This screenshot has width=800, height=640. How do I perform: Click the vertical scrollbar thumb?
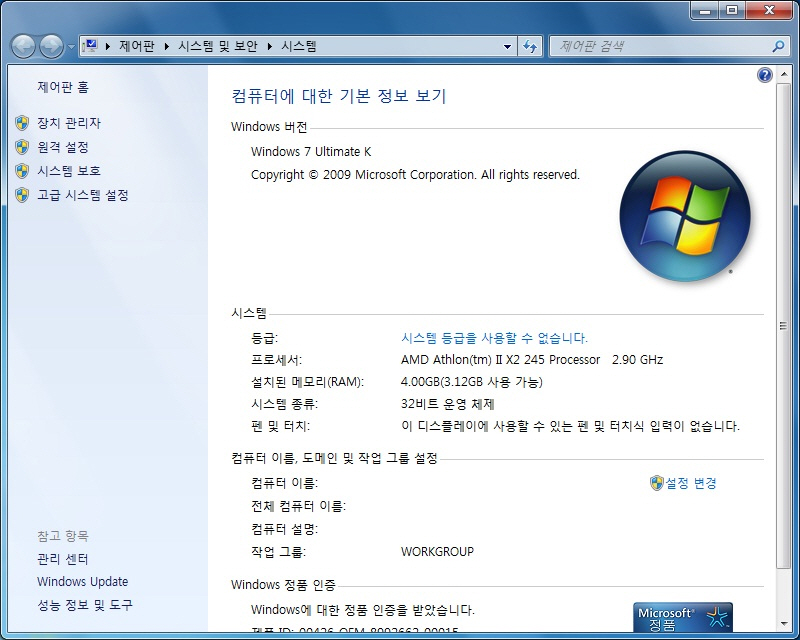click(783, 326)
